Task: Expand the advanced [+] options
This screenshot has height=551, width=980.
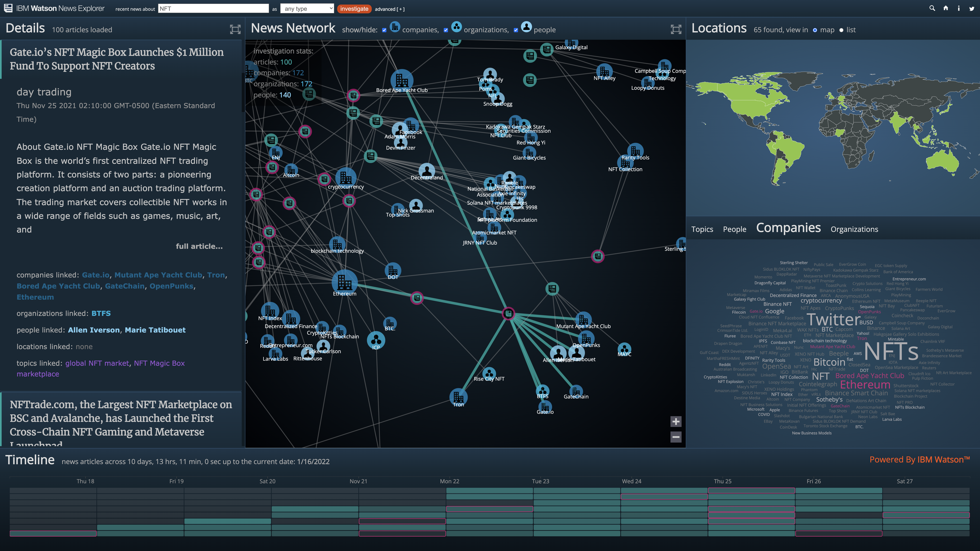Action: coord(389,9)
